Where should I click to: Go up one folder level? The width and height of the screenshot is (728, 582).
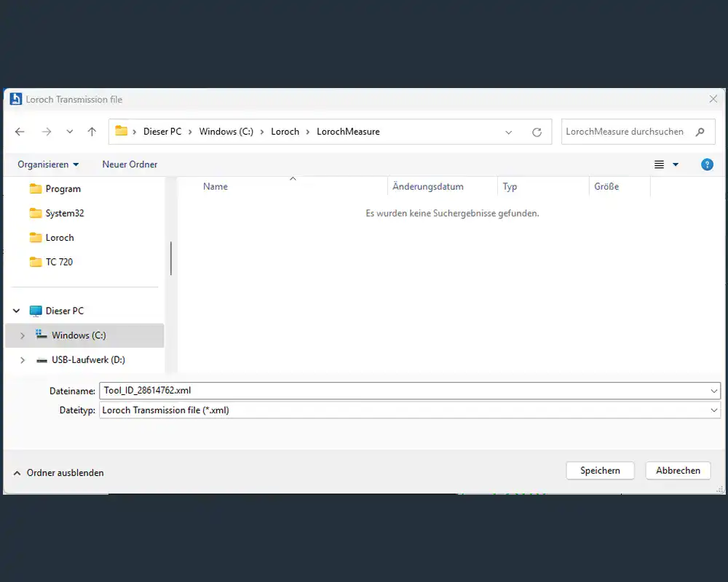(92, 132)
